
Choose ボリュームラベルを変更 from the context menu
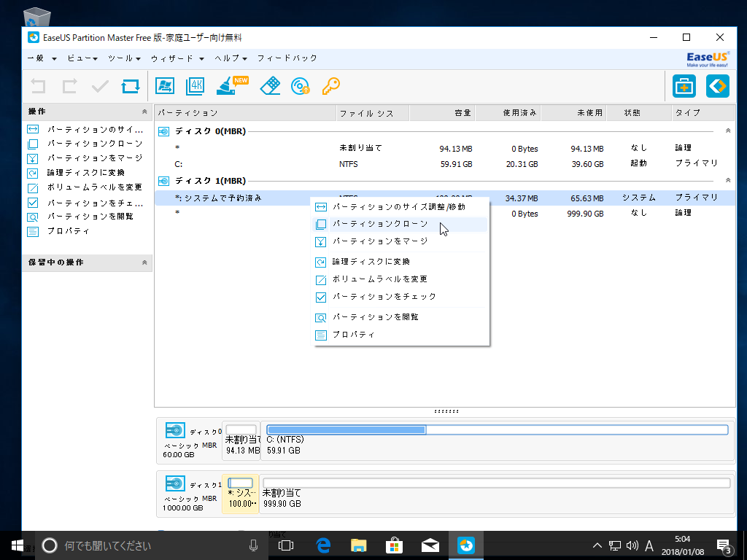(400, 279)
